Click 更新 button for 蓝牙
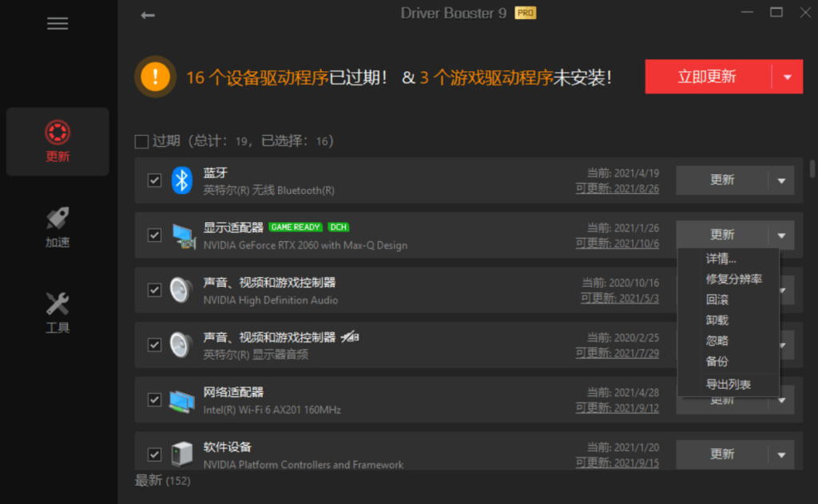818x504 pixels. pyautogui.click(x=722, y=181)
